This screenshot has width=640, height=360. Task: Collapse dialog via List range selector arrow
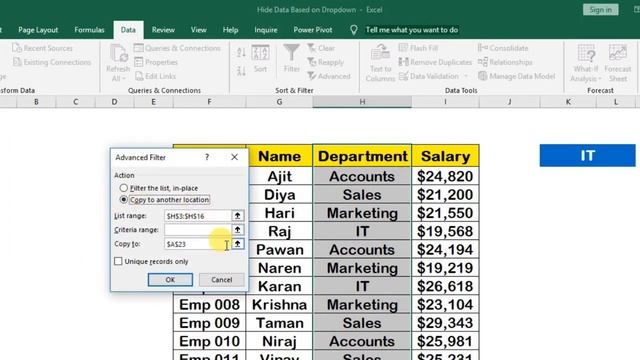point(237,216)
